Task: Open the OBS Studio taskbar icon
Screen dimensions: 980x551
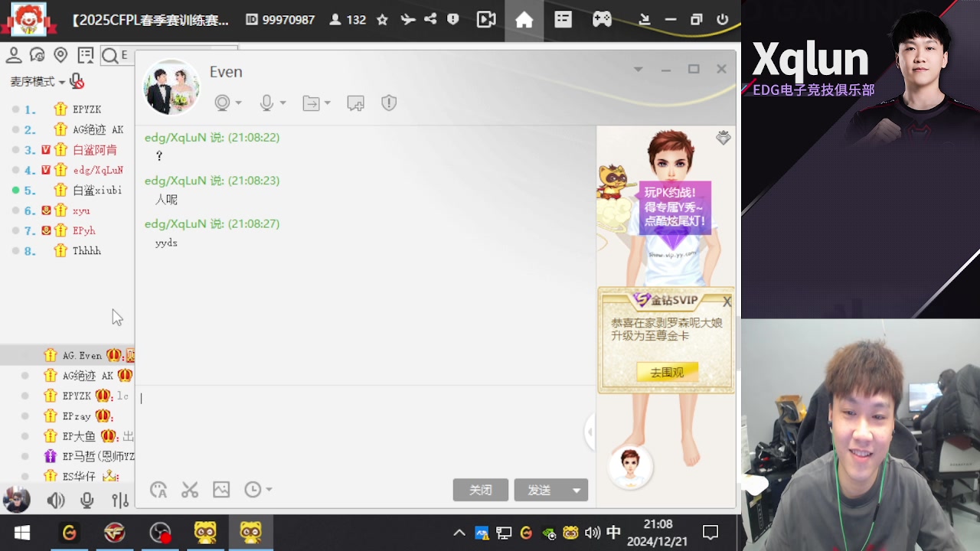Action: click(x=160, y=532)
